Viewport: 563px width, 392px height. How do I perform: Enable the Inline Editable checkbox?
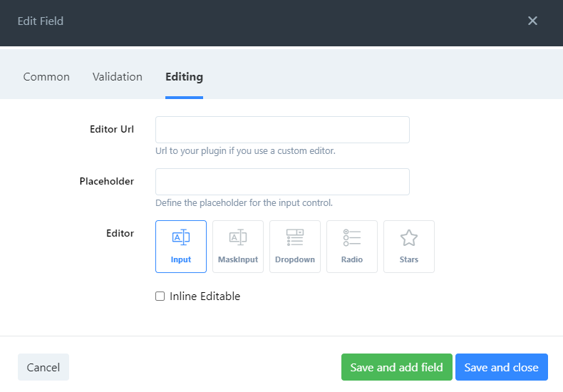pyautogui.click(x=160, y=296)
